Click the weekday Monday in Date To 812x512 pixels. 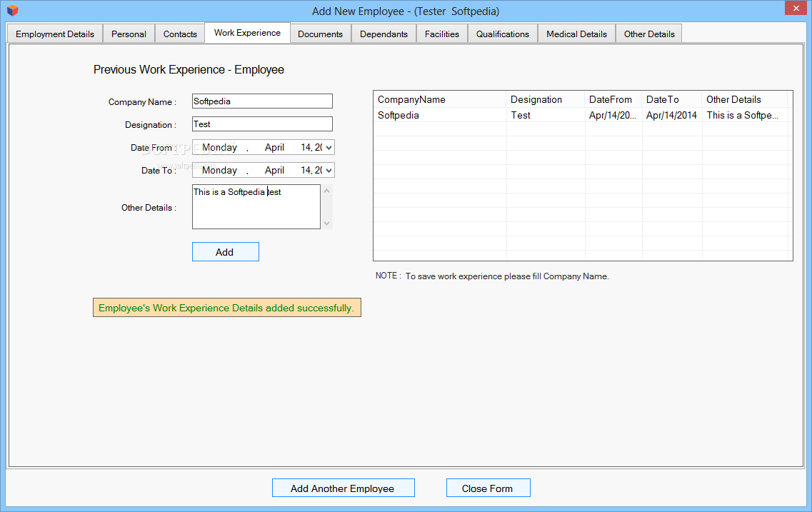[219, 171]
